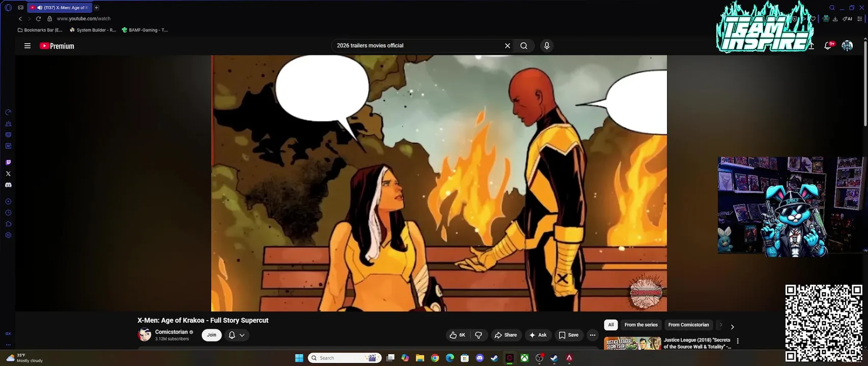Open sidebar Extensions puzzle icon
The image size is (868, 366).
(8, 224)
